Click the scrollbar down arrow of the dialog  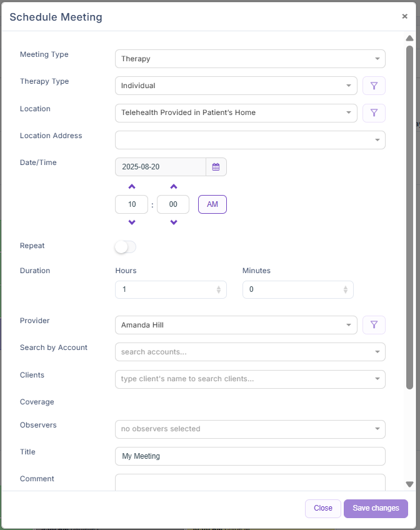pyautogui.click(x=410, y=484)
